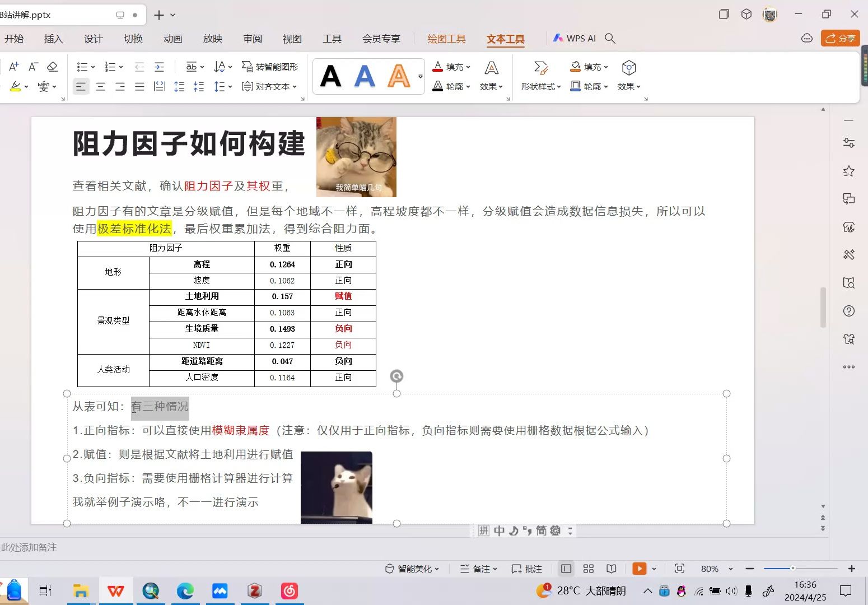Switch to slide sorter view toggle
Viewport: 868px width, 605px height.
pyautogui.click(x=588, y=569)
